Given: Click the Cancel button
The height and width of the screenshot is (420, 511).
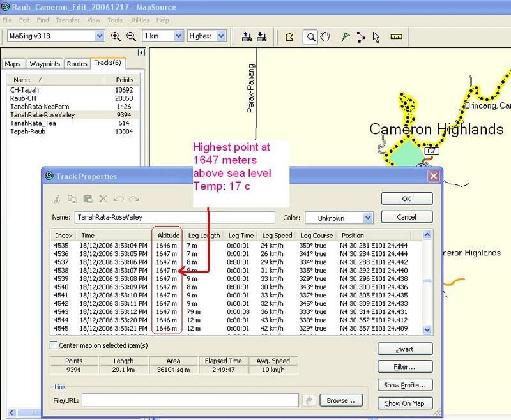Looking at the screenshot, I should 407,217.
